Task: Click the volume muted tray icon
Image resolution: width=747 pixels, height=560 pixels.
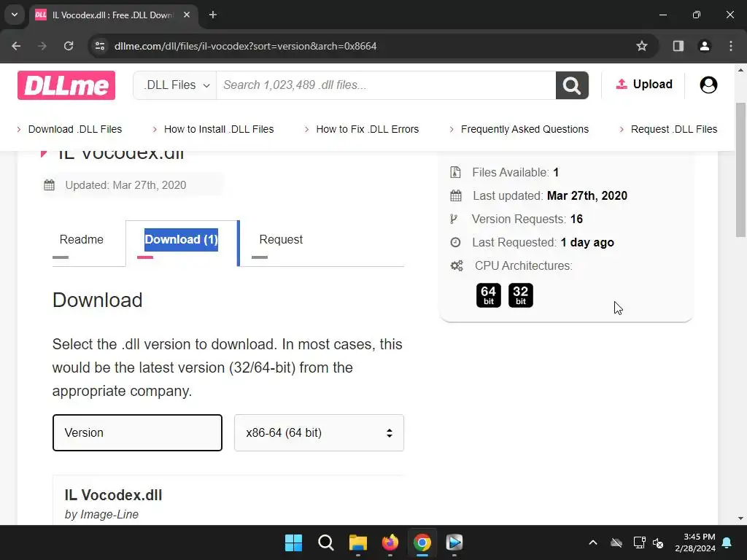Action: 658,542
